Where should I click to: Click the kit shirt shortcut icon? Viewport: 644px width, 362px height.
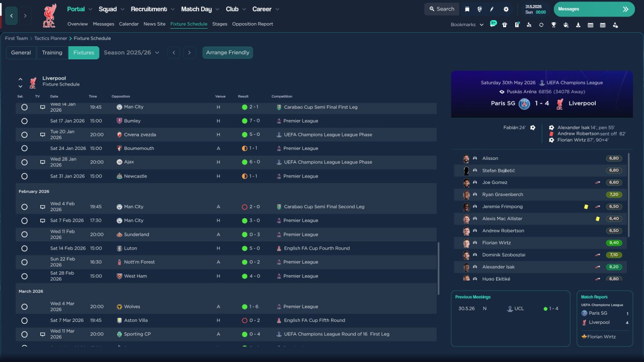(x=504, y=25)
